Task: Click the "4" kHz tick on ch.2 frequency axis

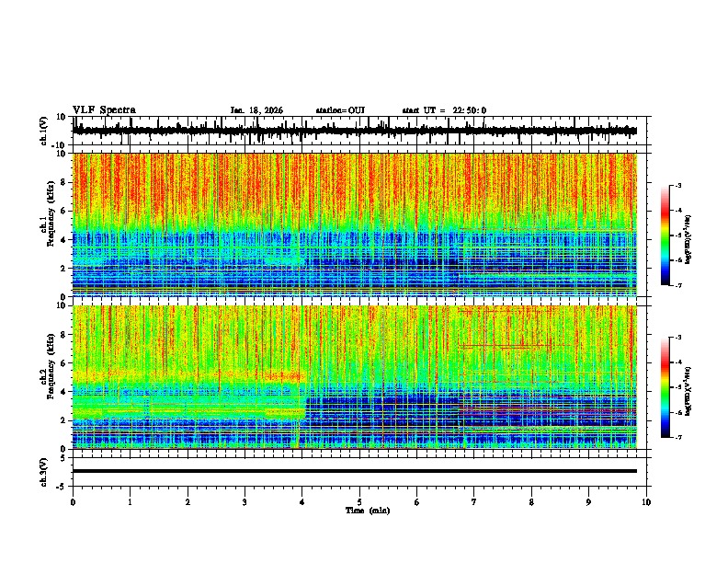Action: (63, 392)
